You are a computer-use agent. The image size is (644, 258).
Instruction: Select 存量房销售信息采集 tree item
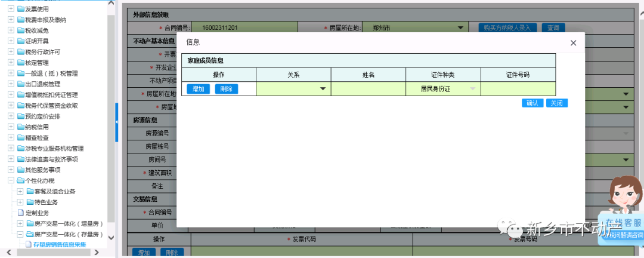point(60,244)
